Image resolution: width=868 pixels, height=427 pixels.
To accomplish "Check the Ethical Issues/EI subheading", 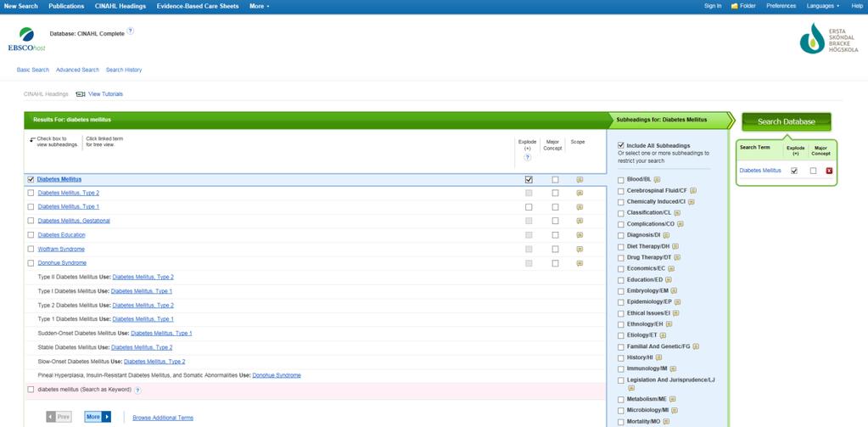I will coord(620,313).
